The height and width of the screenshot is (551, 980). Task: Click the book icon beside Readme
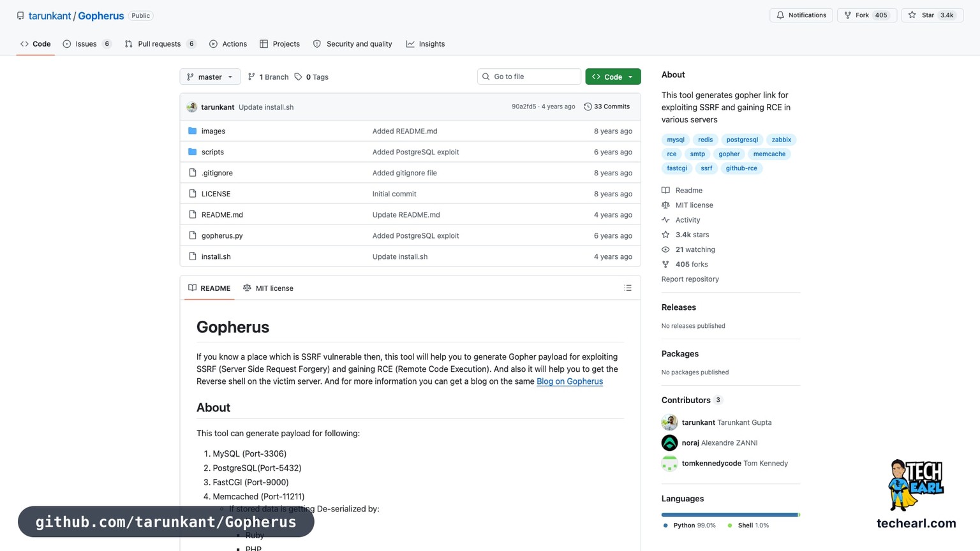[x=665, y=190]
